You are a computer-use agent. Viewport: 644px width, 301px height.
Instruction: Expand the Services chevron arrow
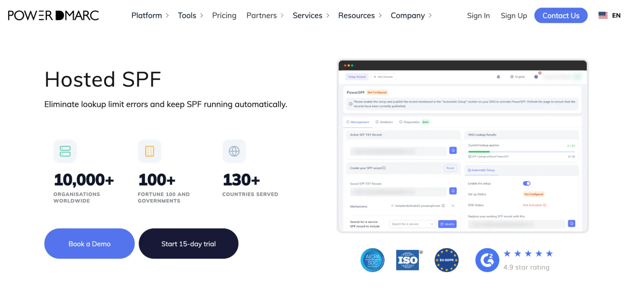tap(328, 15)
